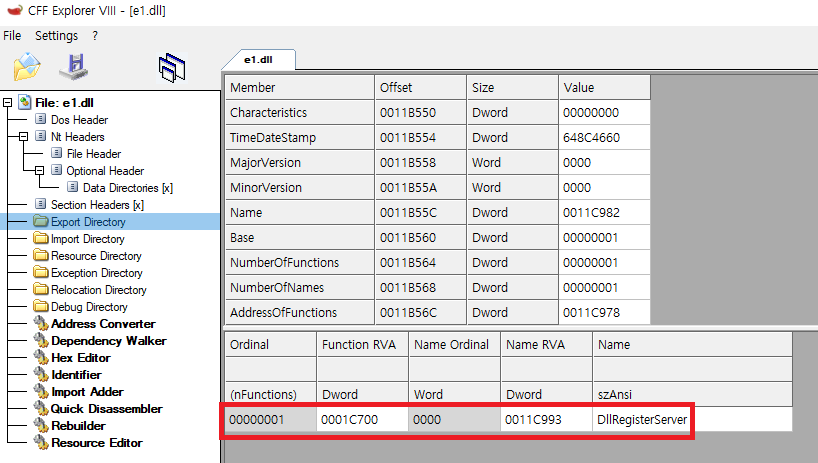Click the Quick Disassembler tool icon
This screenshot has width=818, height=463.
point(41,408)
